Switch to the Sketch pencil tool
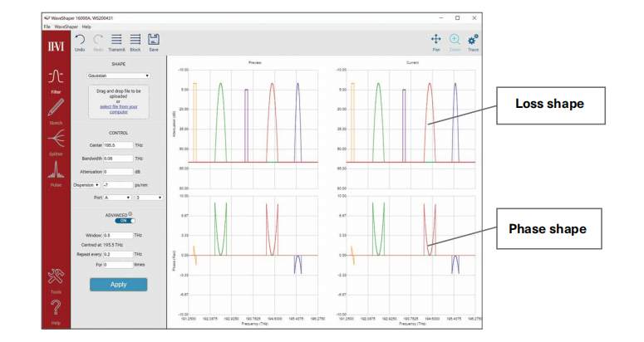The height and width of the screenshot is (342, 644). coord(56,107)
